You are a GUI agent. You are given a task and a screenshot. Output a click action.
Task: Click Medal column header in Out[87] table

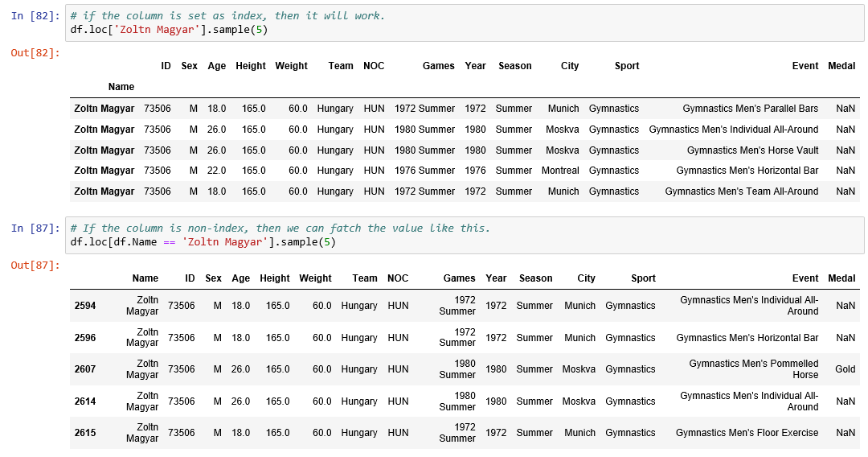[841, 278]
